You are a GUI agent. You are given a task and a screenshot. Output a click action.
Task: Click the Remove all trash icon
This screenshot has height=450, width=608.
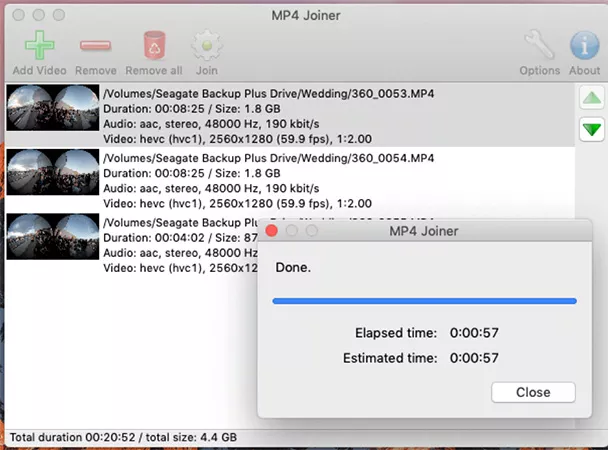tap(154, 46)
